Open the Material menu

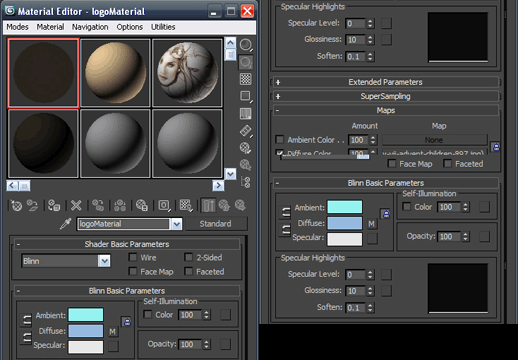[x=50, y=27]
